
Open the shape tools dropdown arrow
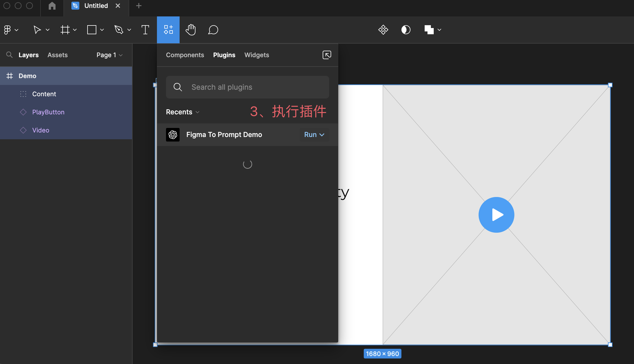pyautogui.click(x=102, y=30)
